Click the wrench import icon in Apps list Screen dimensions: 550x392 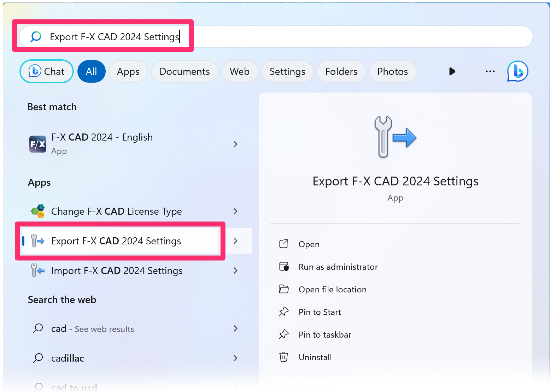(37, 271)
